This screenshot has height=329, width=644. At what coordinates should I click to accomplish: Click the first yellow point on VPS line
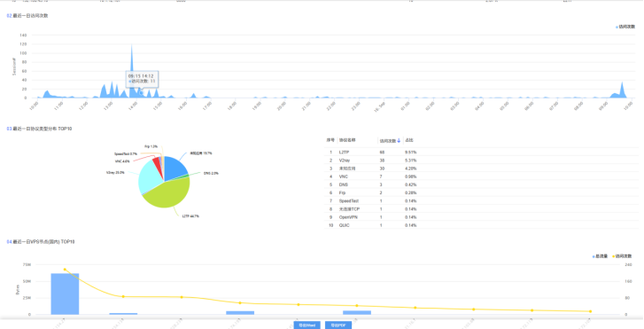[x=65, y=270]
